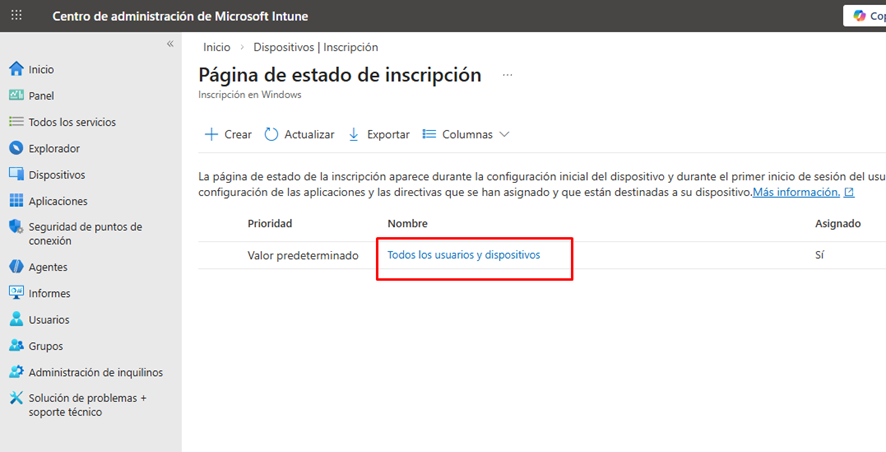Screen dimensions: 886x452
Task: Click the Crear button
Action: coord(228,135)
